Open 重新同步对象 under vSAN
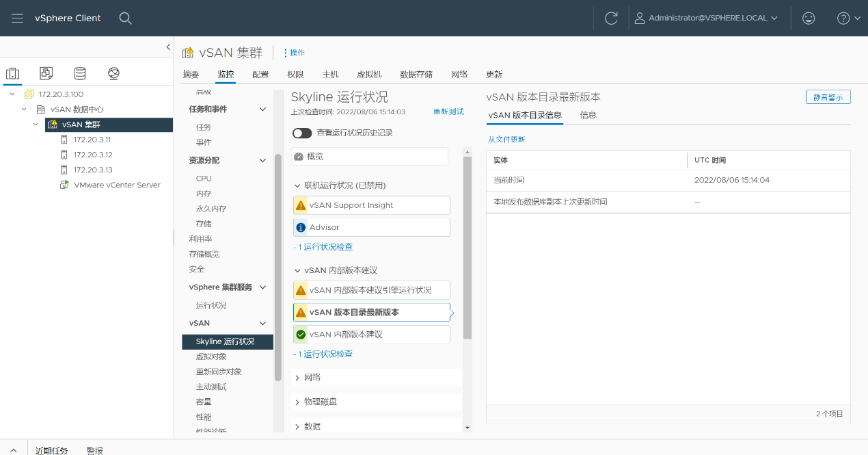Image resolution: width=868 pixels, height=455 pixels. (219, 372)
